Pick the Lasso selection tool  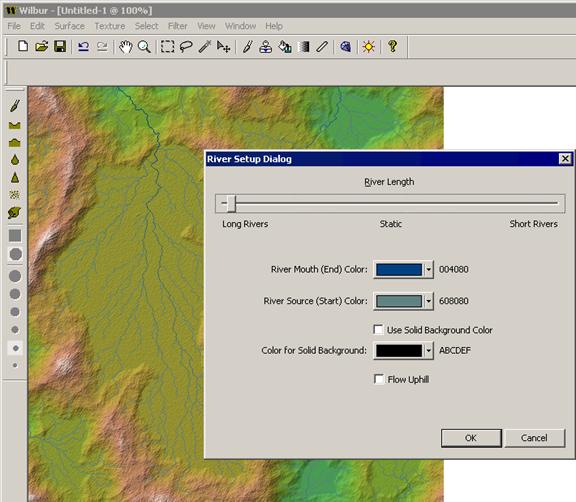[186, 47]
